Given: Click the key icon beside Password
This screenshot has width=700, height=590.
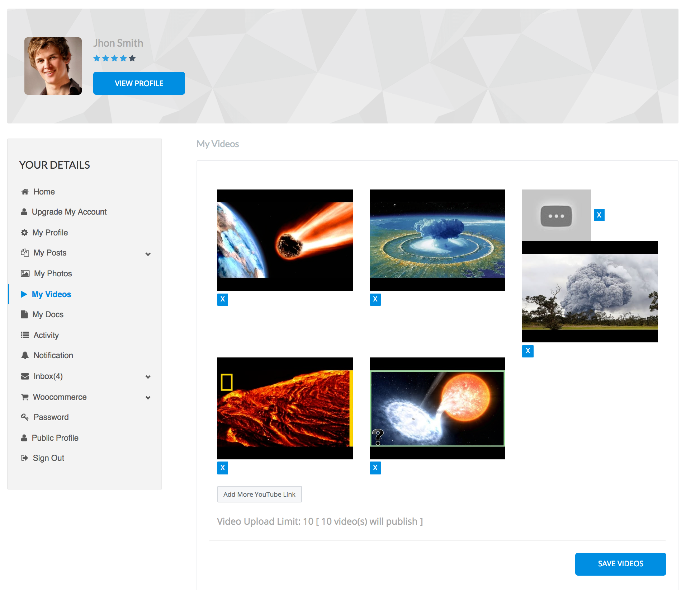Looking at the screenshot, I should (x=25, y=417).
